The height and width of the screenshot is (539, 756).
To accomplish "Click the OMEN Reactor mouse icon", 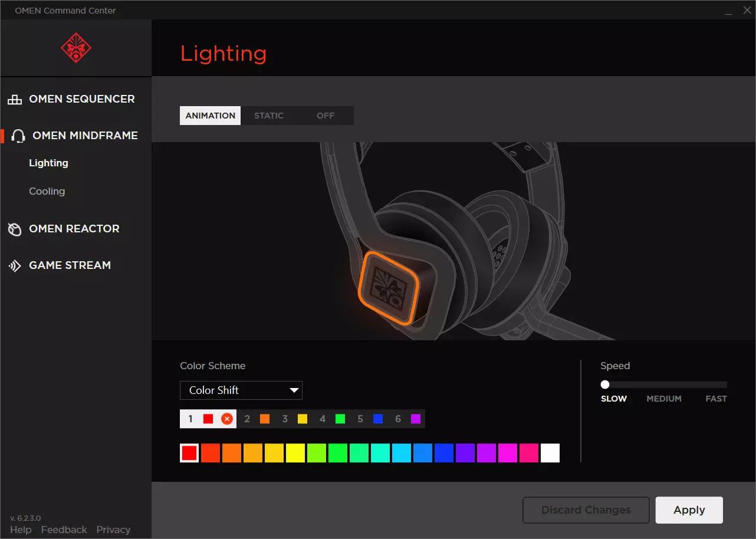I will tap(15, 229).
